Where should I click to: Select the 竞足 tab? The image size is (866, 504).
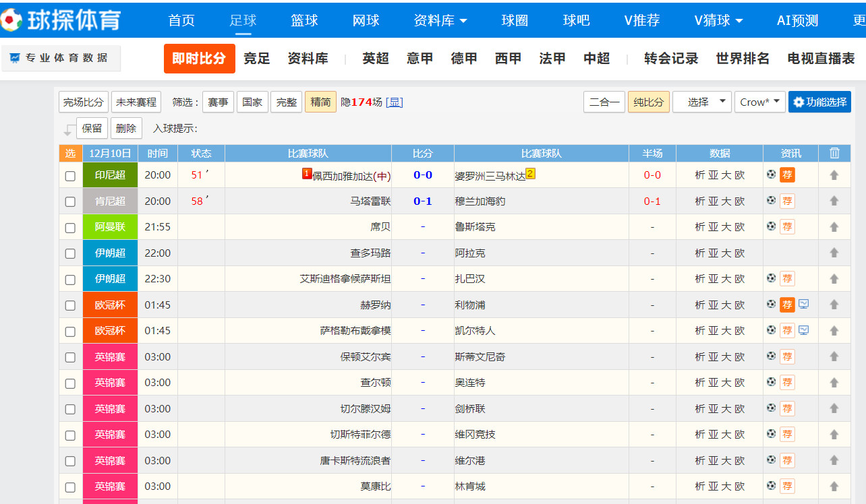(x=257, y=59)
